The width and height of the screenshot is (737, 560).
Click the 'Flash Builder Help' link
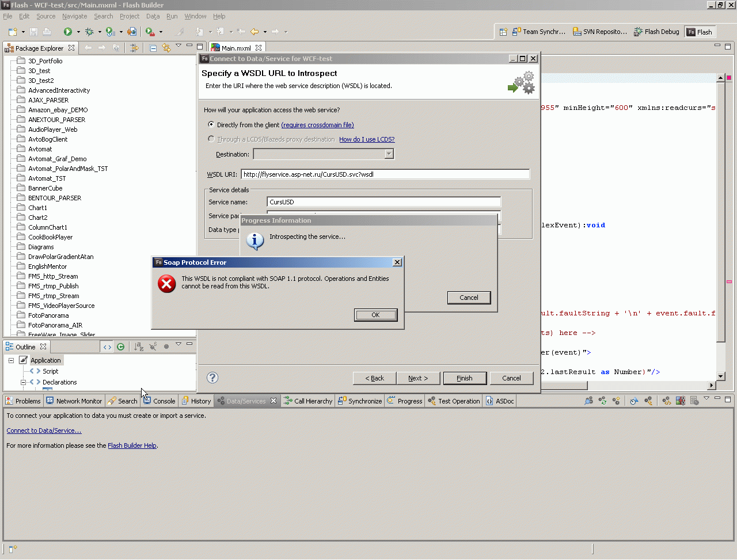point(132,445)
